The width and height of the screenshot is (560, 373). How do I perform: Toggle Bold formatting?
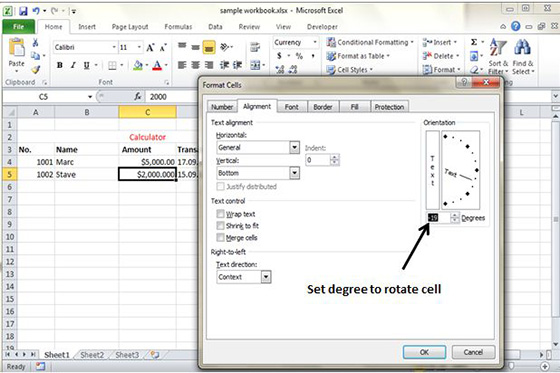click(x=60, y=65)
